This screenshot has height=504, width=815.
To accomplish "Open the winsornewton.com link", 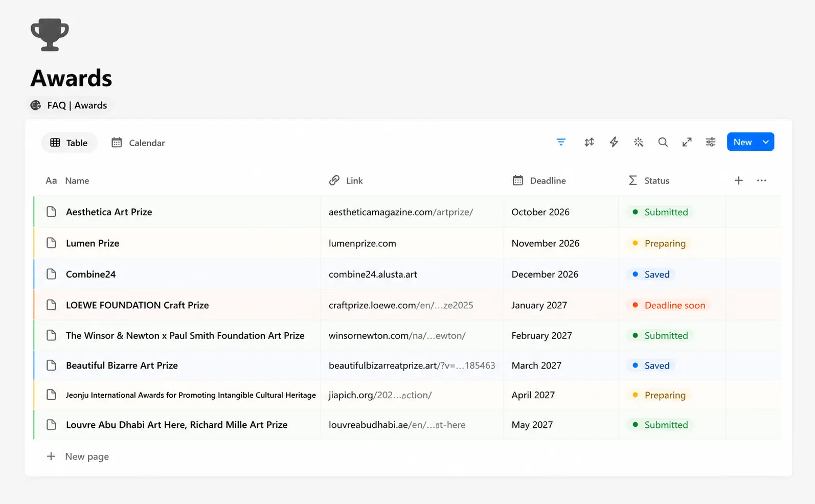I will click(x=397, y=335).
